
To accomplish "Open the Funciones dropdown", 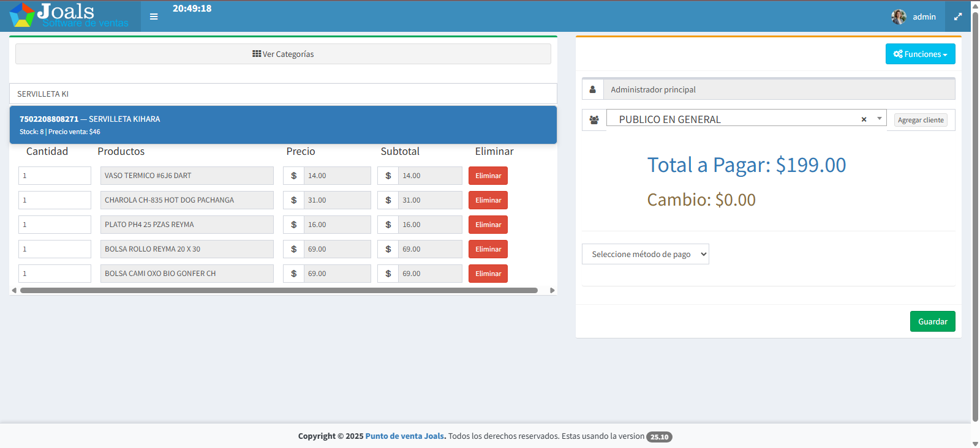I will (x=920, y=54).
